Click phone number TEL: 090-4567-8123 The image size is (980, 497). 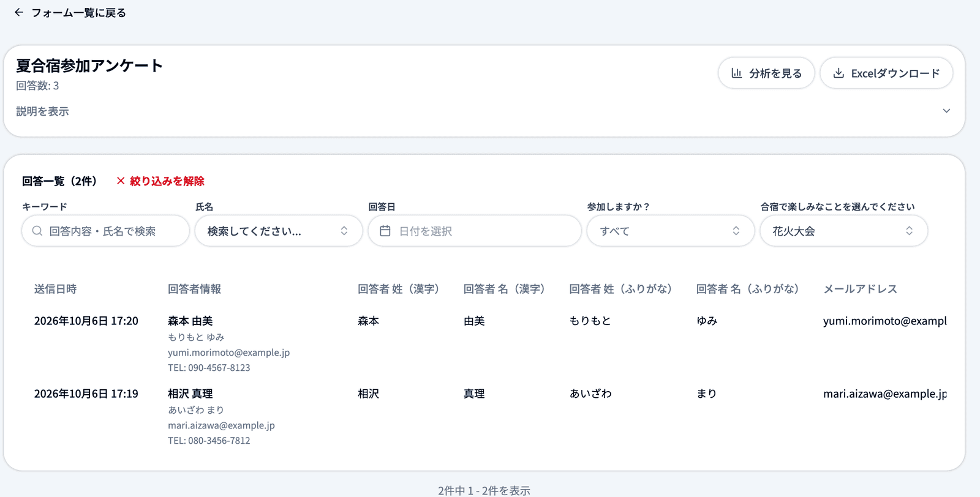[209, 368]
